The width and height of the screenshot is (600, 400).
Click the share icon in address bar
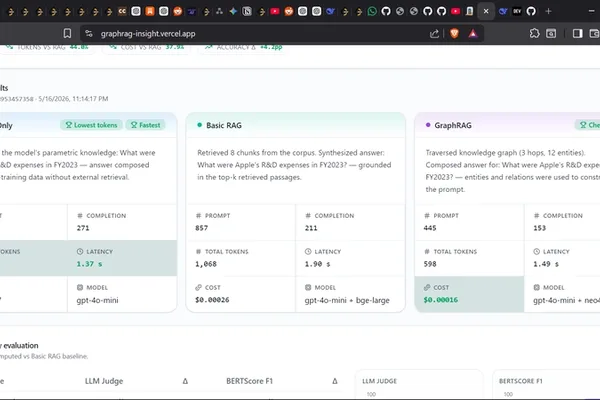434,34
